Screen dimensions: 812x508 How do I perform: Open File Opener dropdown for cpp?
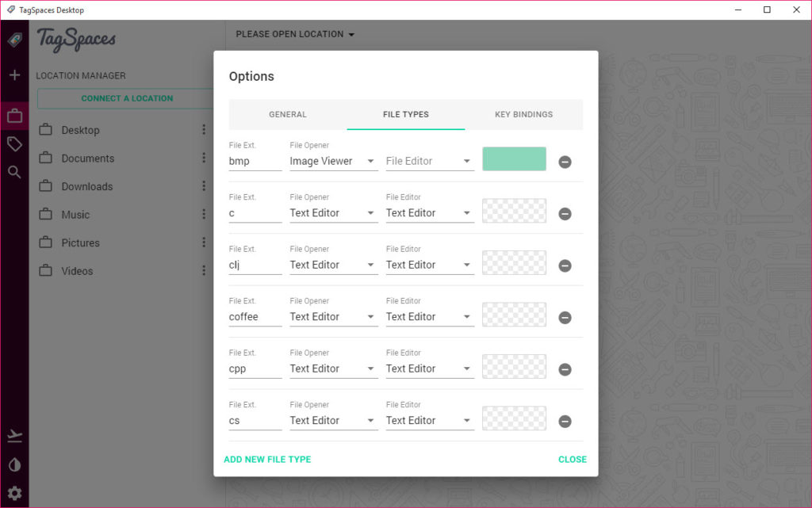[x=333, y=369]
